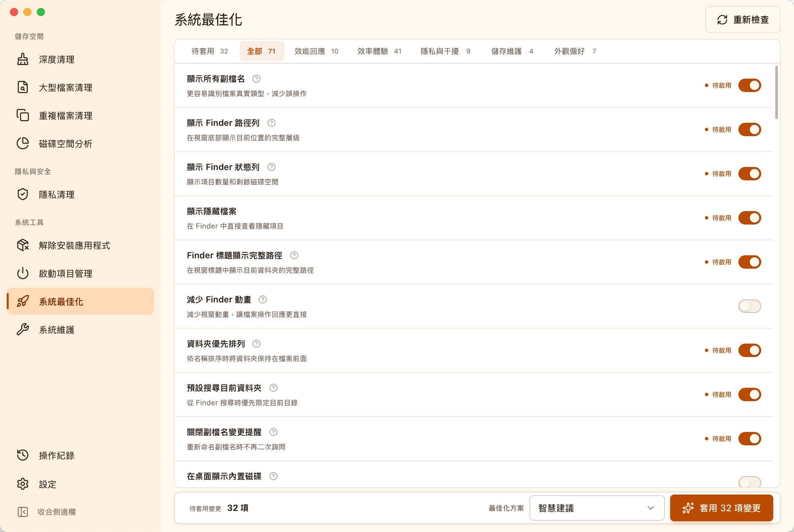Open the 智慧建議 optimization plan dropdown
The height and width of the screenshot is (532, 794).
point(597,508)
